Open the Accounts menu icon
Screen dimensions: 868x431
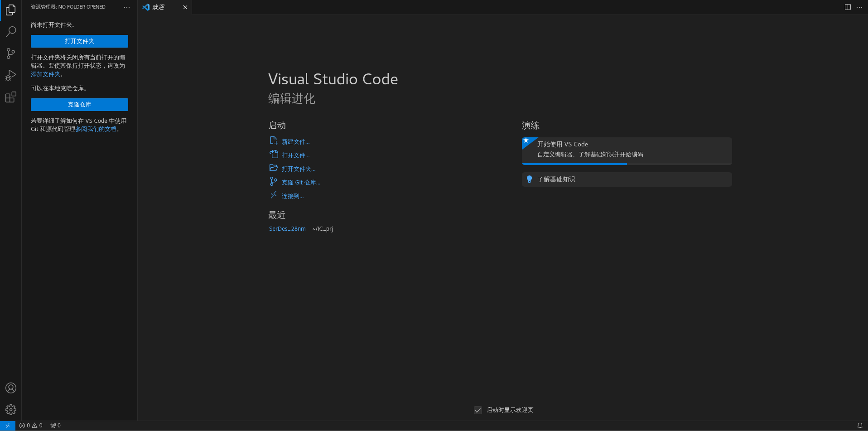[11, 388]
